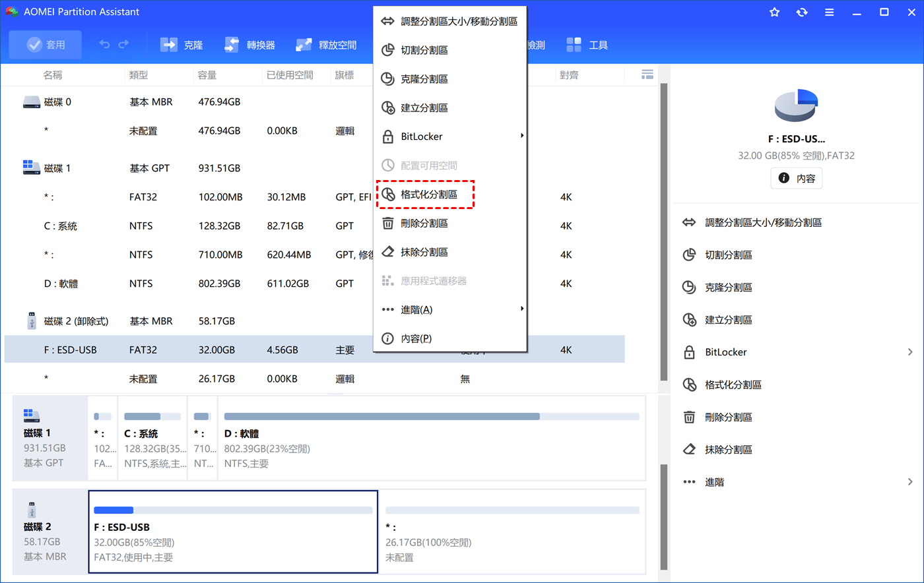
Task: Click the AOMEI app logo in title bar
Action: tap(12, 12)
